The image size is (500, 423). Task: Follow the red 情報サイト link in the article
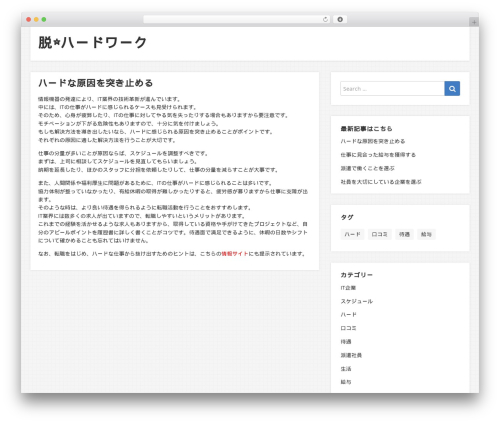(x=235, y=254)
